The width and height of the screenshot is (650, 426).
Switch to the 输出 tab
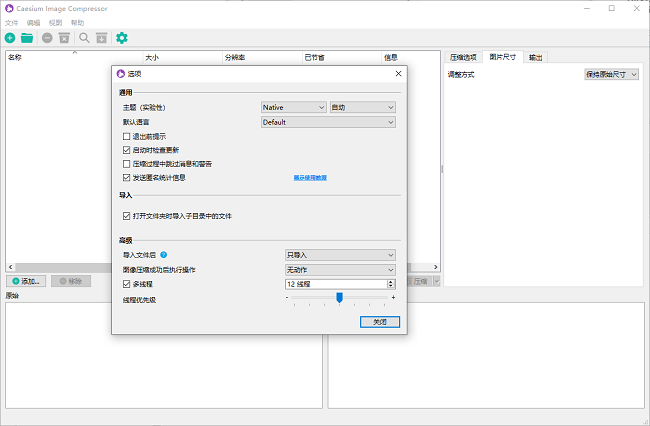536,58
